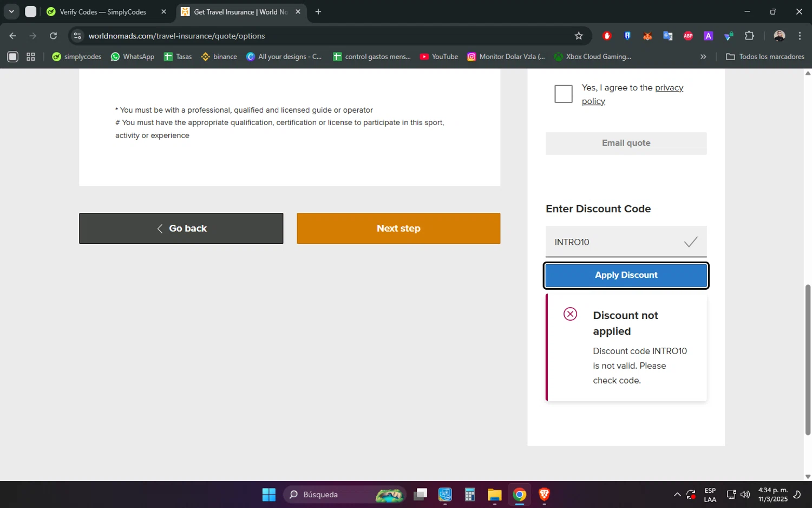This screenshot has height=508, width=812.
Task: Open a new browser tab
Action: click(318, 12)
